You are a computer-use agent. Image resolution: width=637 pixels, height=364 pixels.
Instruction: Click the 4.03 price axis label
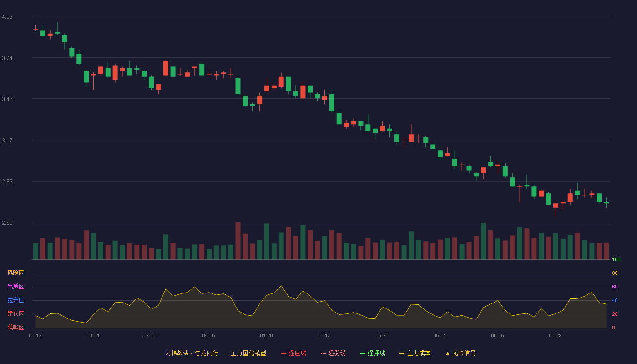pos(7,17)
